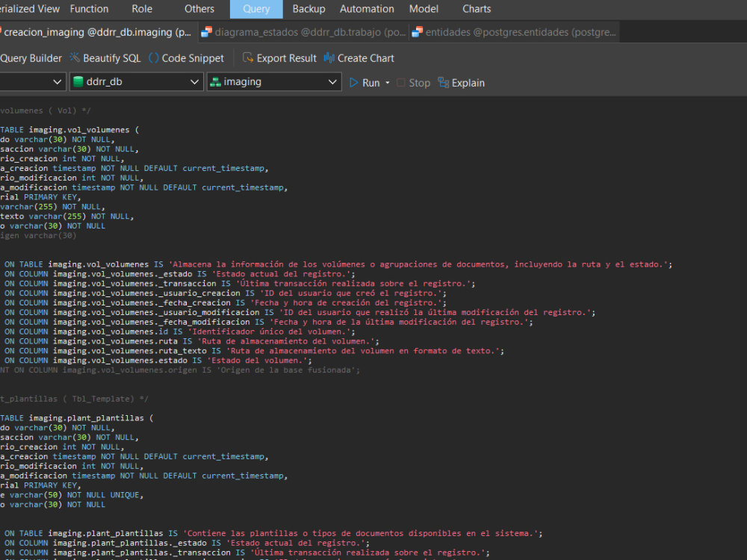This screenshot has height=560, width=747.
Task: Click the green ddrr_db database icon
Action: 78,82
